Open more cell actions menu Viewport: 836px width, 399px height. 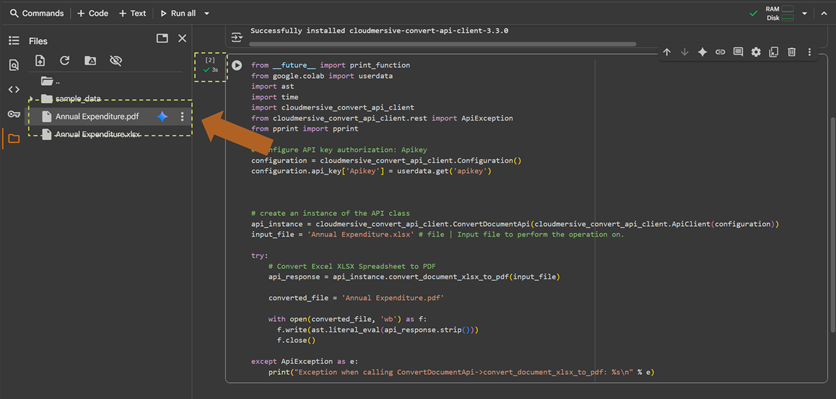809,52
